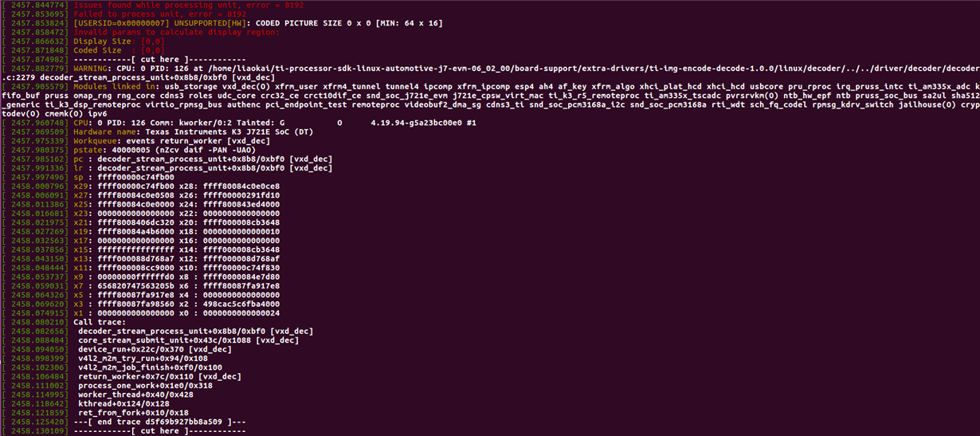Image resolution: width=980 pixels, height=436 pixels.
Task: Click the 'core_stream_submit_unit' trace entry
Action: click(188, 340)
